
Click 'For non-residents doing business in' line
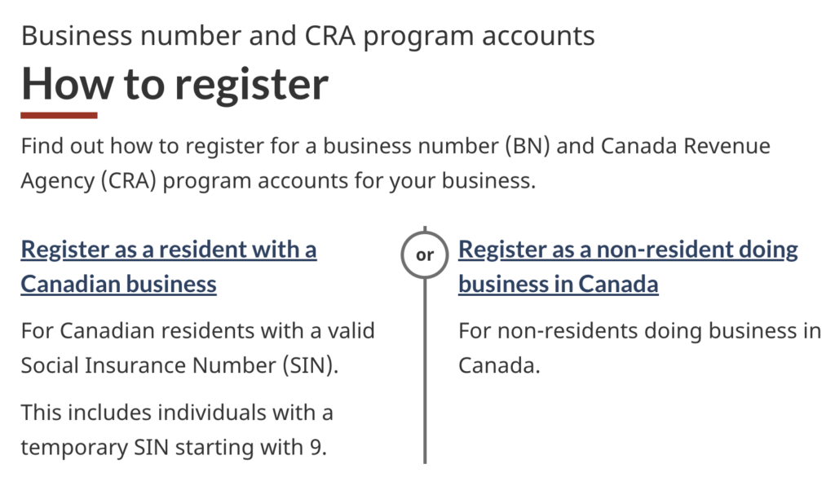point(639,331)
